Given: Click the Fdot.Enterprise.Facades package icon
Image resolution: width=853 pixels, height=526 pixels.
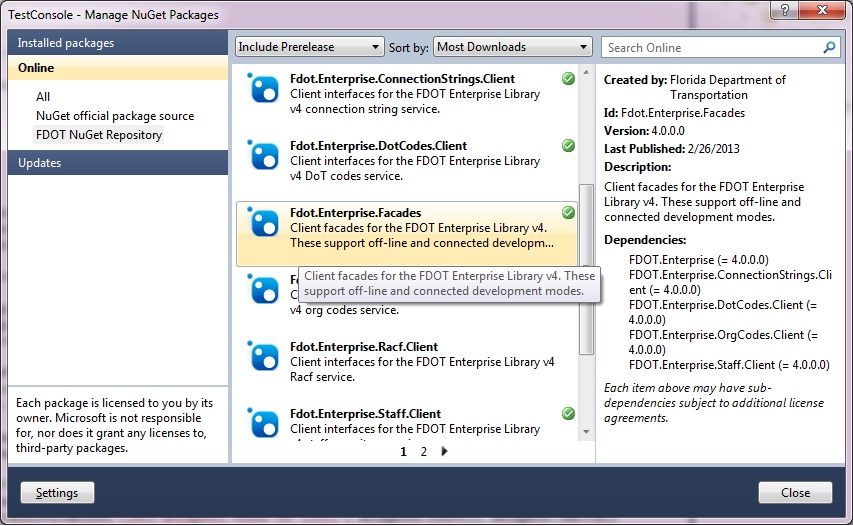Looking at the screenshot, I should 264,222.
